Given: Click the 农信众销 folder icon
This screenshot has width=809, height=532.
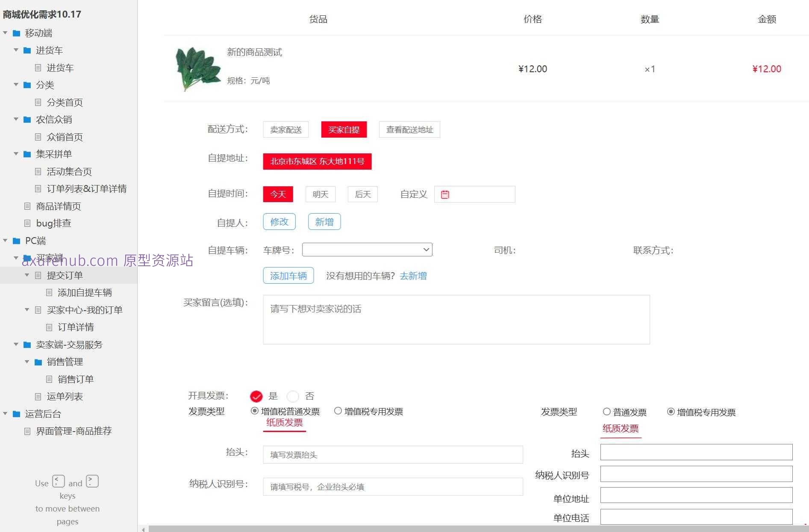Looking at the screenshot, I should pyautogui.click(x=27, y=120).
